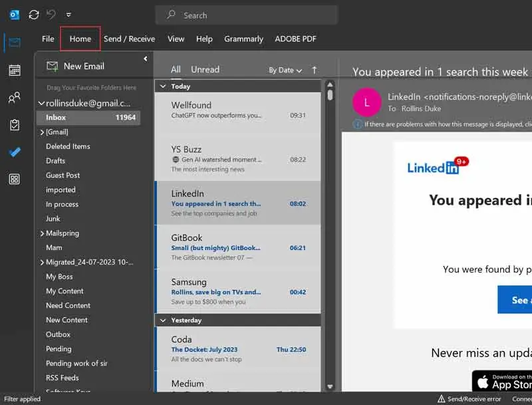Open the GitBook newsletter email
Image resolution: width=532 pixels, height=405 pixels.
click(237, 247)
